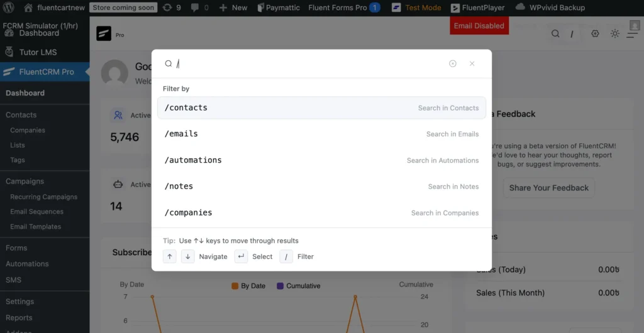
Task: Open Tags in the sidebar
Action: click(x=17, y=160)
